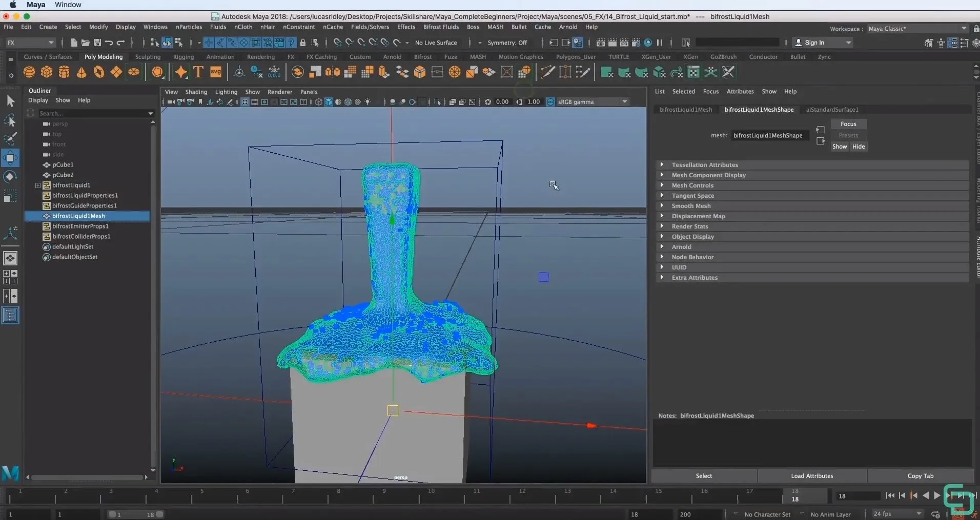Select bifrostEmitterProps1 in the Outliner

pos(80,226)
